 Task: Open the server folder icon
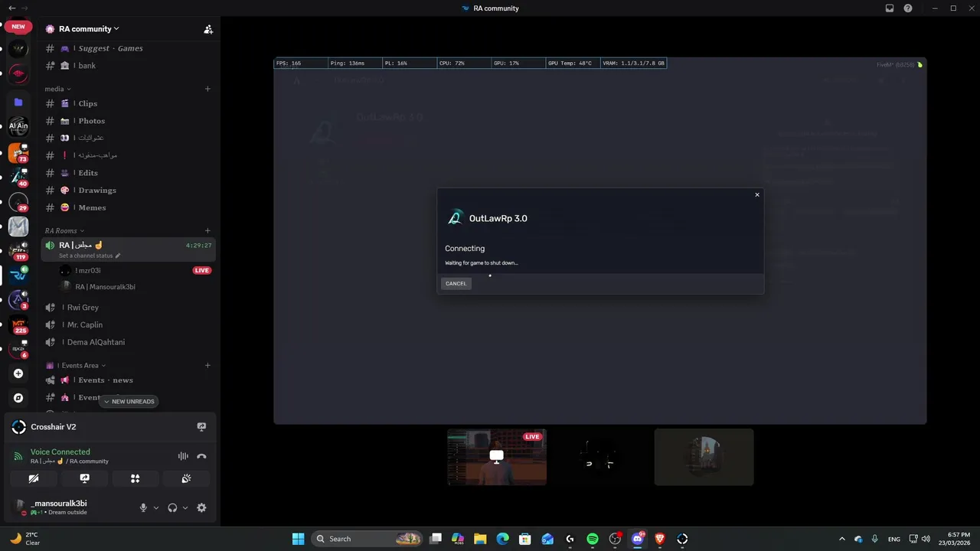click(x=18, y=102)
